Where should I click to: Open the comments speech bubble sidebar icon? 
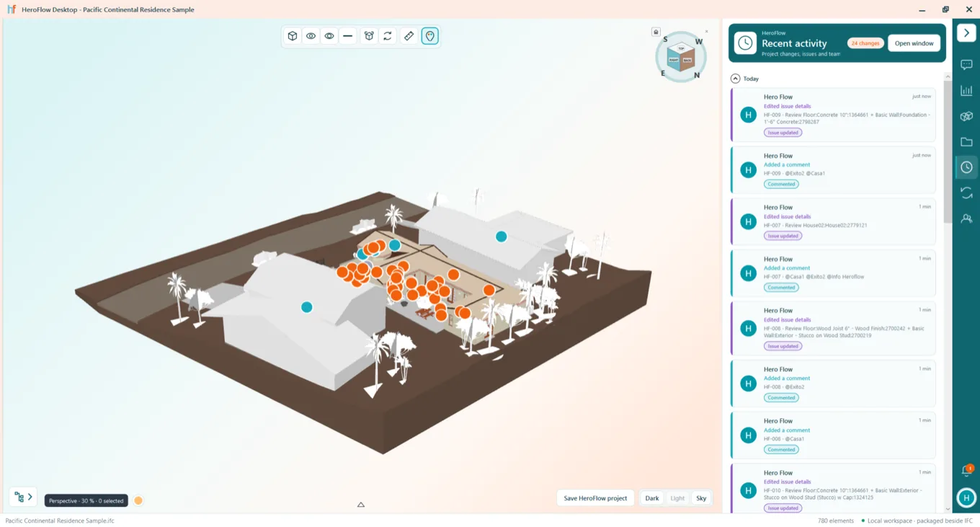pyautogui.click(x=966, y=65)
